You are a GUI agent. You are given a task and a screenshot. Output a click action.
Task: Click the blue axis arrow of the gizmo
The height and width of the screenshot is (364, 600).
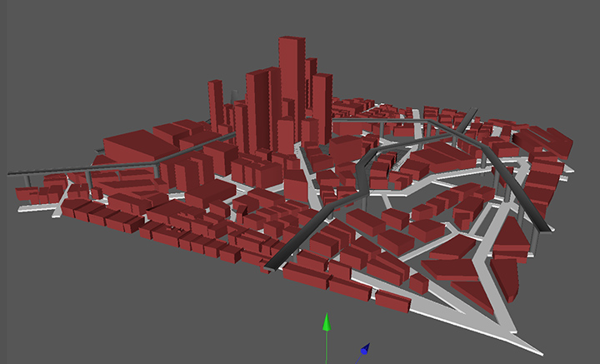click(364, 350)
